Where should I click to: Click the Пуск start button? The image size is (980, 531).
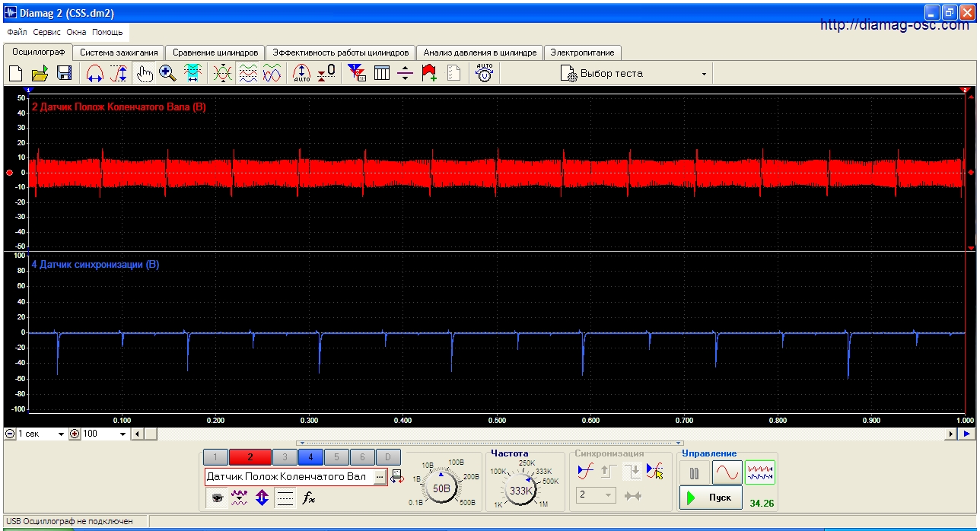(x=711, y=498)
